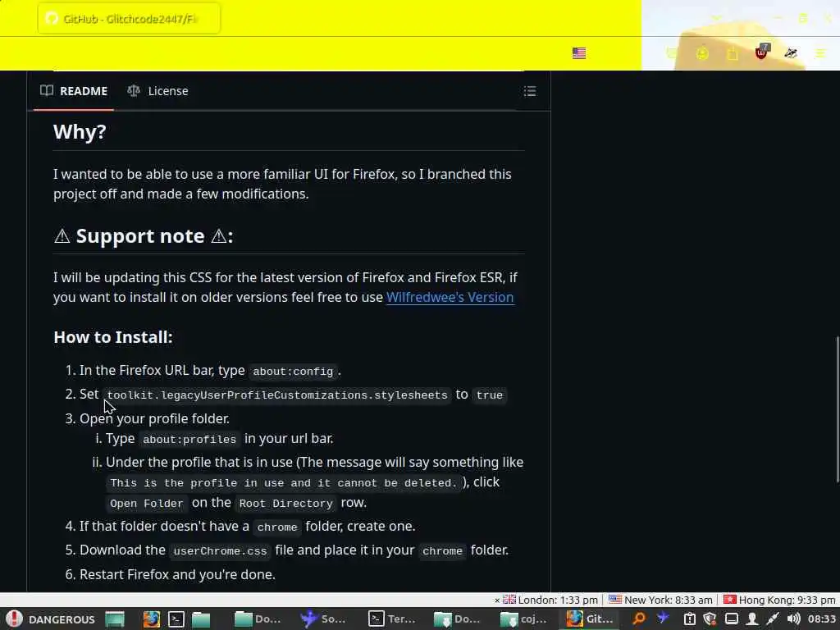Open the clipboard manager tray icon
The image size is (840, 630).
pos(689,619)
